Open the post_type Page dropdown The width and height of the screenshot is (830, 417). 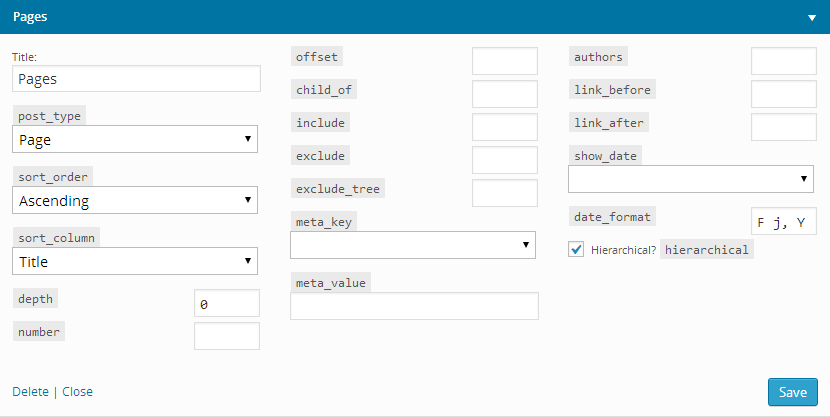[x=135, y=139]
